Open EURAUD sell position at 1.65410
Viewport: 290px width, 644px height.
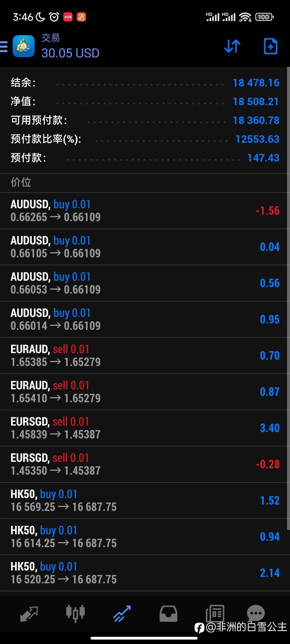145,392
